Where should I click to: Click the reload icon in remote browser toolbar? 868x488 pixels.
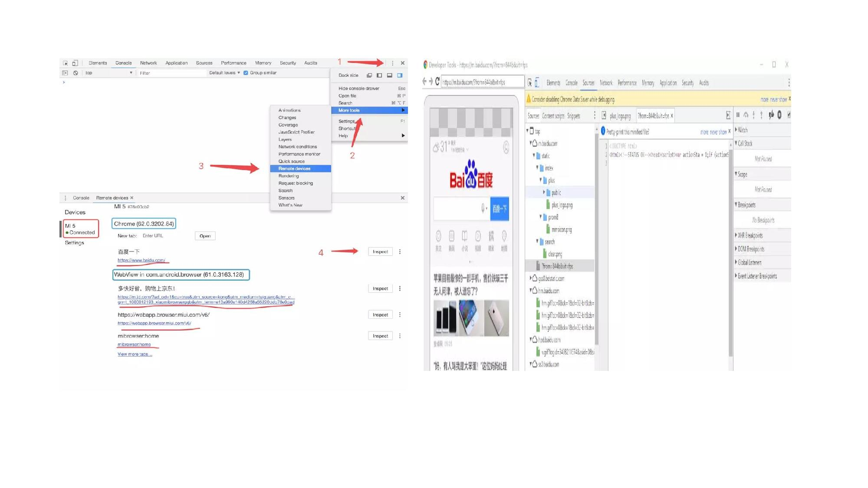(x=437, y=81)
